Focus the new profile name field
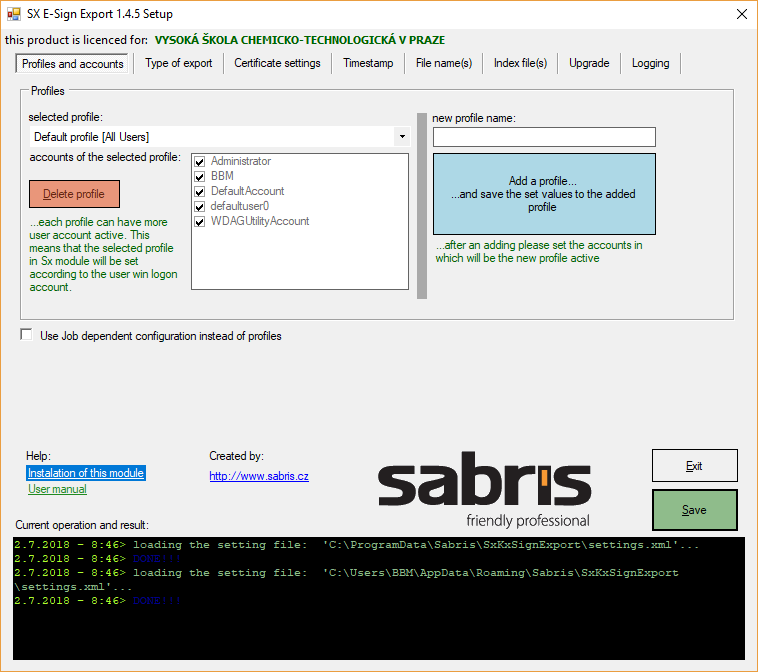This screenshot has height=672, width=758. coord(544,137)
